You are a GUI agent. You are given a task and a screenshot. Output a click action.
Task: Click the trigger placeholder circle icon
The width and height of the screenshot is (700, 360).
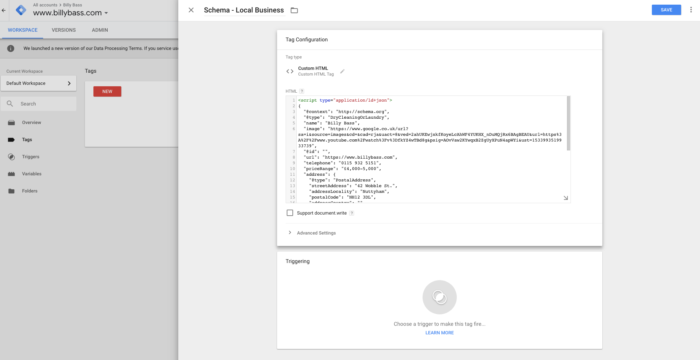(439, 297)
